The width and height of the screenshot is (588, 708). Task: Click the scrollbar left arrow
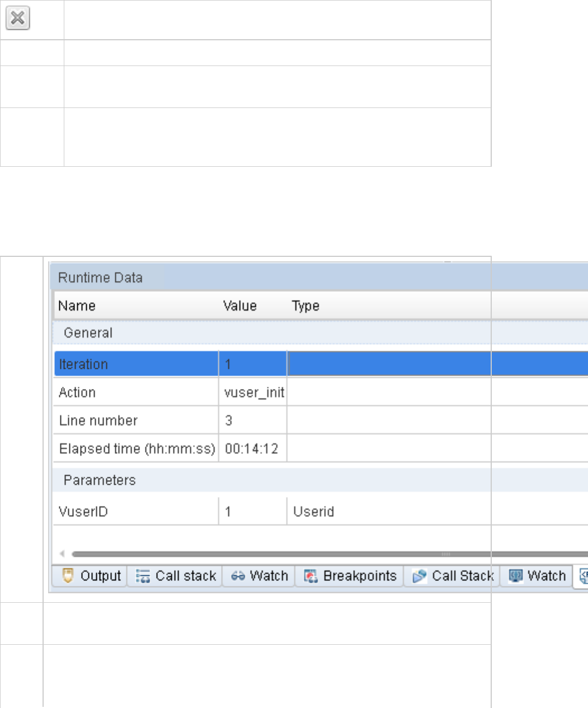click(62, 554)
